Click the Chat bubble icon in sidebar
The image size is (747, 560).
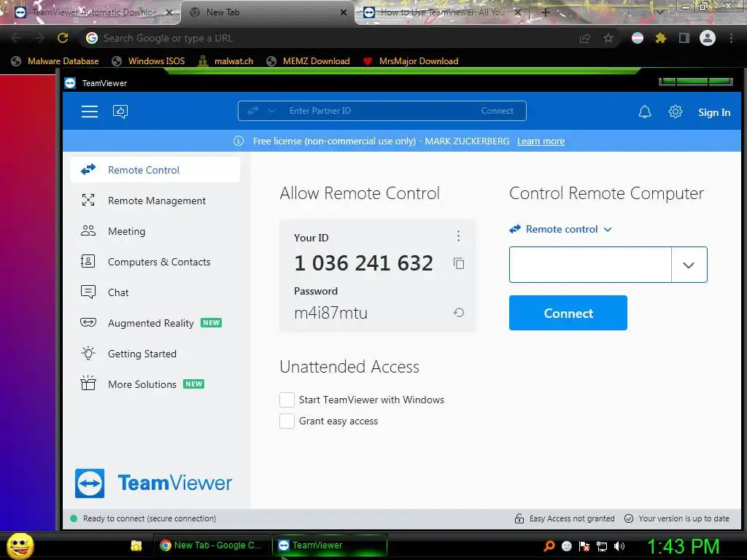(88, 292)
